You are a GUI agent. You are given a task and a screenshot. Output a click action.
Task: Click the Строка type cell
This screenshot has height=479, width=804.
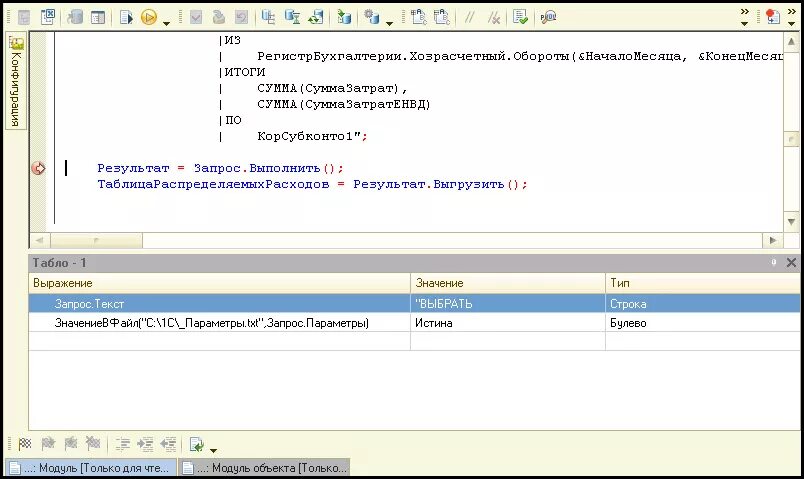(x=702, y=304)
